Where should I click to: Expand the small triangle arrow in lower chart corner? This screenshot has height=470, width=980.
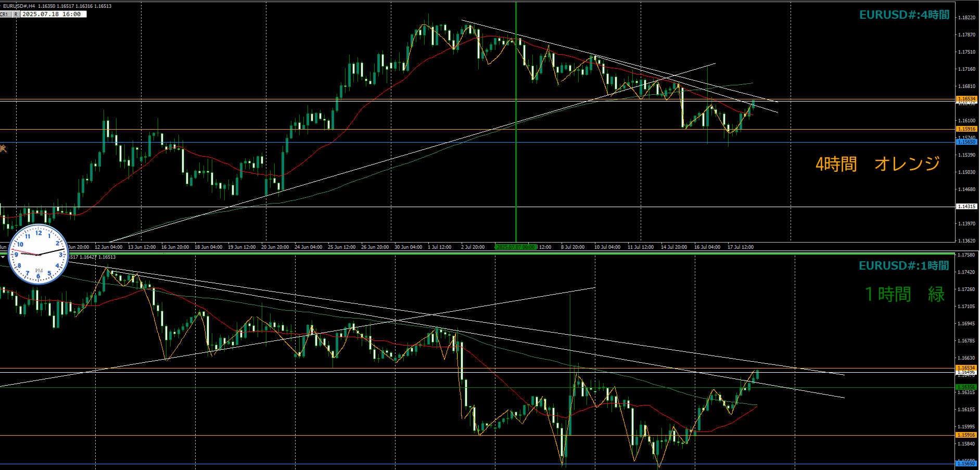coord(3,257)
